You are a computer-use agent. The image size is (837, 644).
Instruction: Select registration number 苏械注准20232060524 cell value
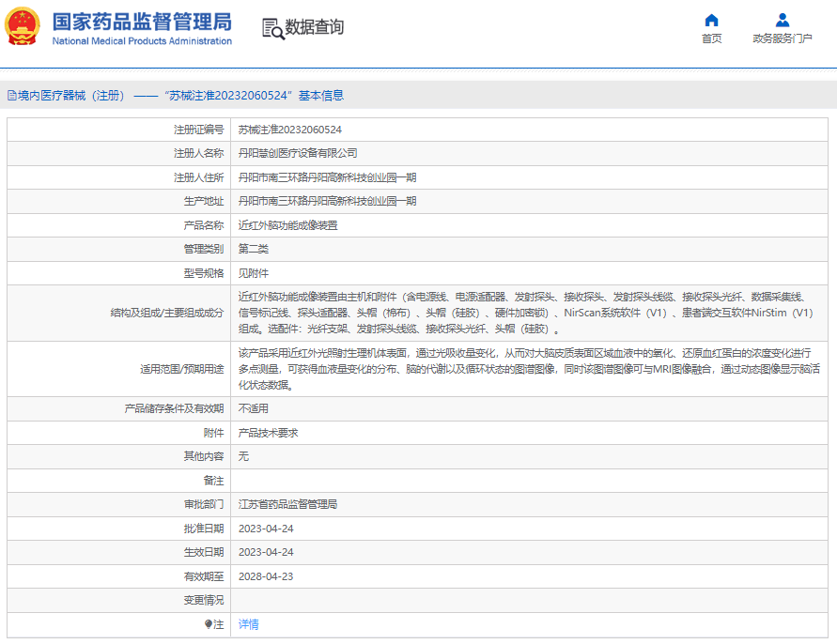pyautogui.click(x=290, y=130)
